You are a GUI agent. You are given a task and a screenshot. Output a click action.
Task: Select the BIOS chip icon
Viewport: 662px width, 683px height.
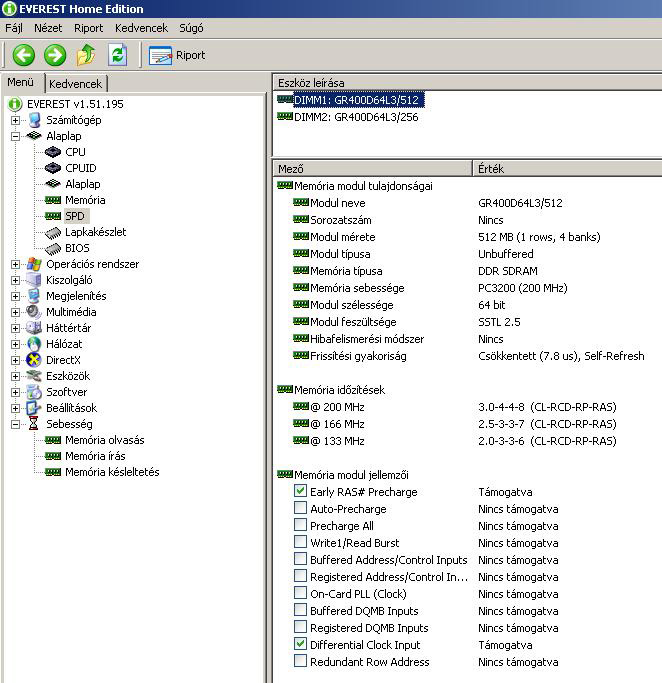click(x=53, y=248)
